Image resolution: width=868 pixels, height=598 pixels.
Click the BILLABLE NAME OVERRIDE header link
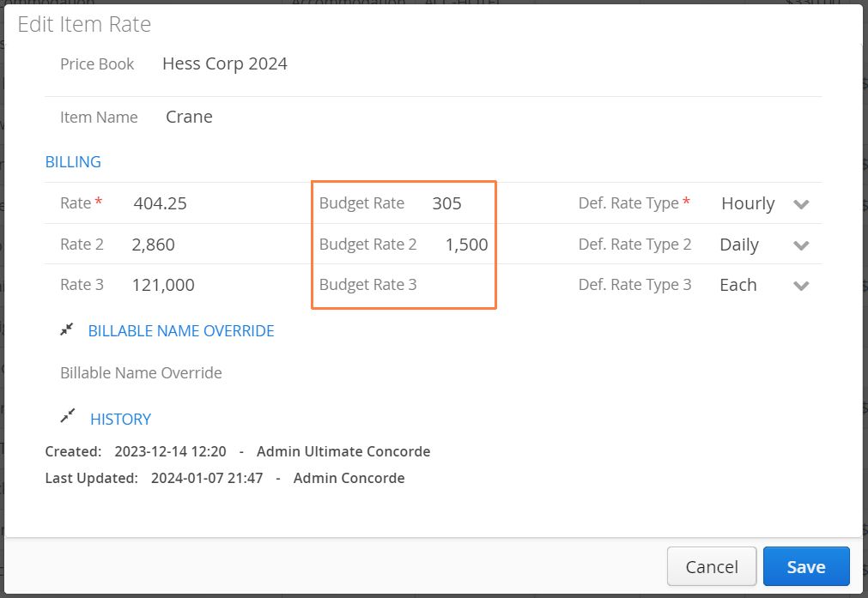coord(181,331)
